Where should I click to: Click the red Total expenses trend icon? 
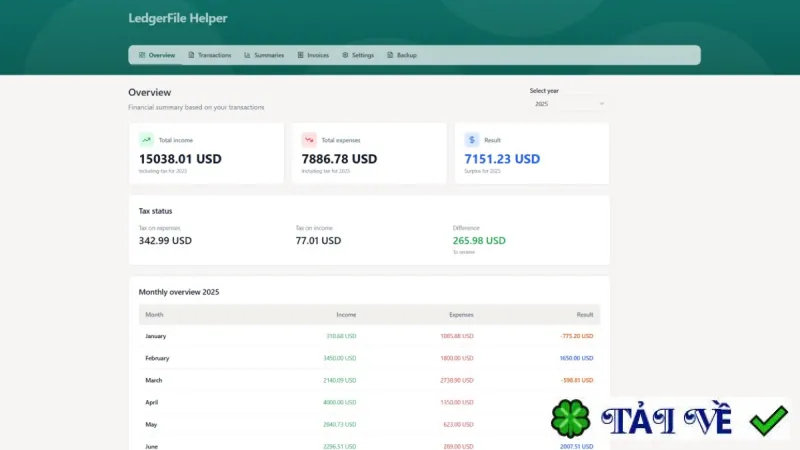click(x=309, y=140)
